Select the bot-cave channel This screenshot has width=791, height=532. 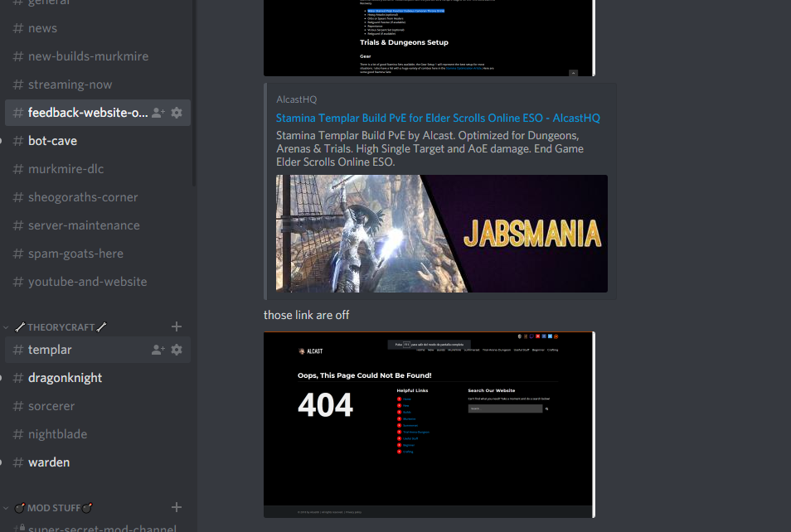tap(98, 141)
